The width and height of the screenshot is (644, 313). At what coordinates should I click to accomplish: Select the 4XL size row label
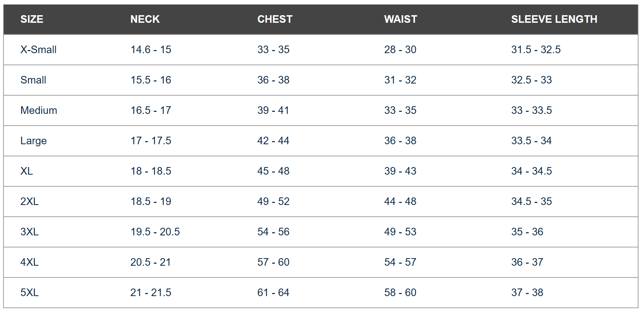[x=29, y=262]
